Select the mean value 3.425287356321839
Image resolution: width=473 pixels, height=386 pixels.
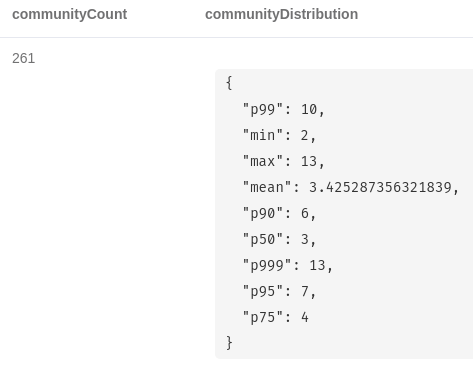pyautogui.click(x=380, y=187)
